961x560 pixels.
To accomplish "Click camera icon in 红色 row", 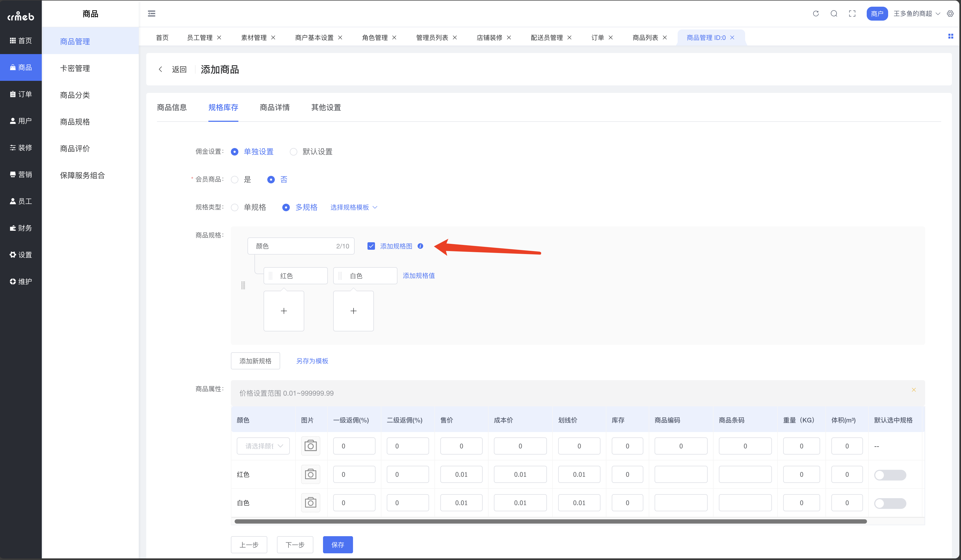I will point(310,474).
